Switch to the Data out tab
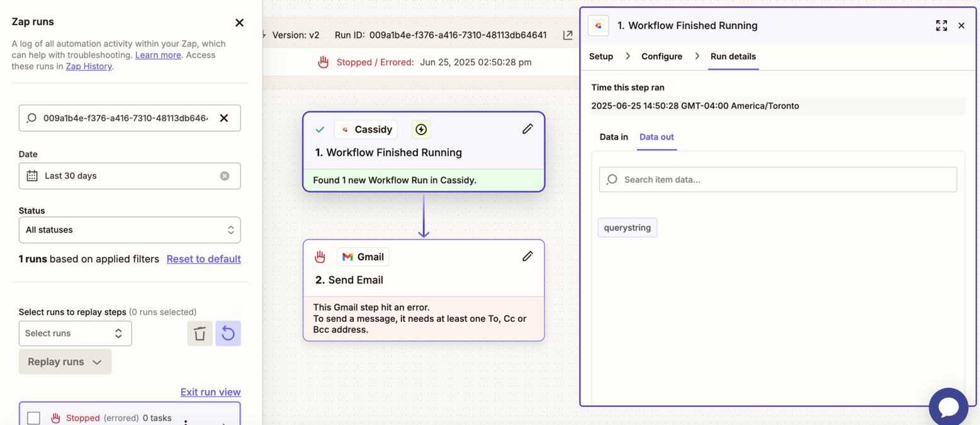980x425 pixels. [x=656, y=137]
